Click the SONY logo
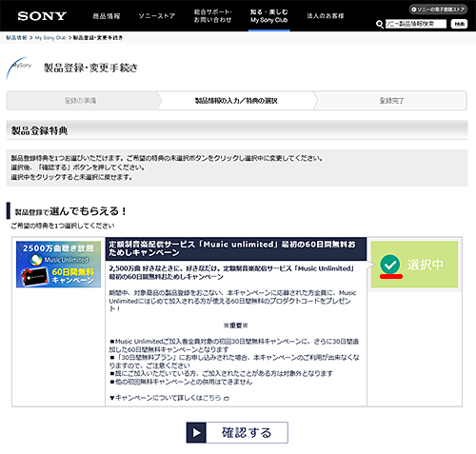The height and width of the screenshot is (454, 476). [42, 16]
